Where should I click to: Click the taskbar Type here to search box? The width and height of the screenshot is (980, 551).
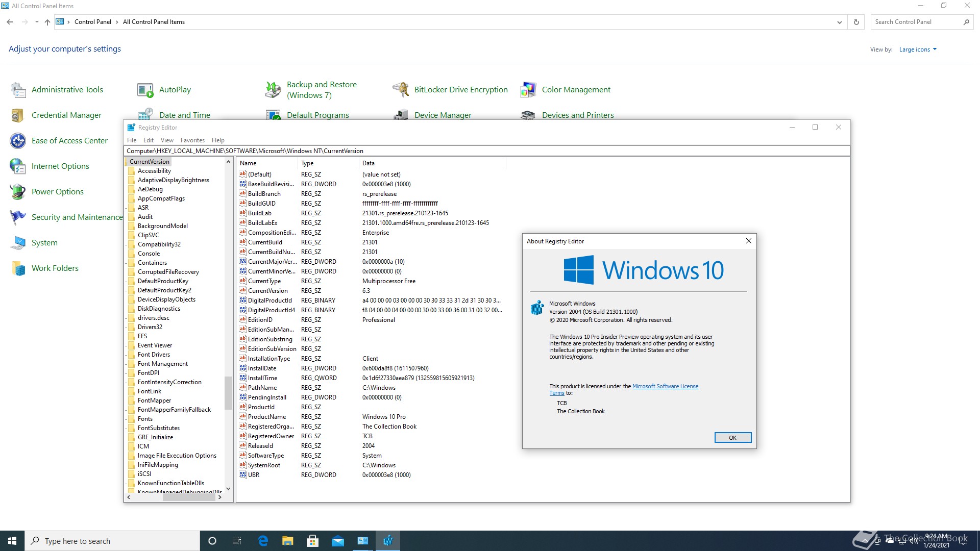pos(112,541)
